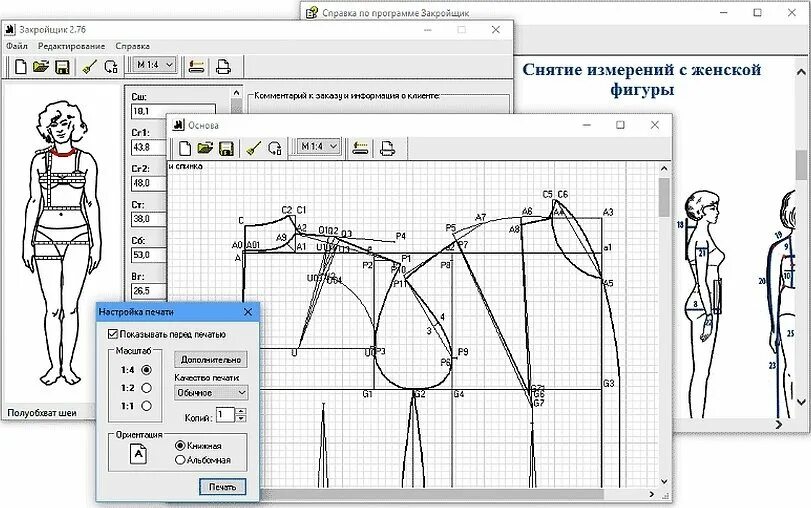Click the broom icon in Основа window
811x508 pixels.
(253, 148)
